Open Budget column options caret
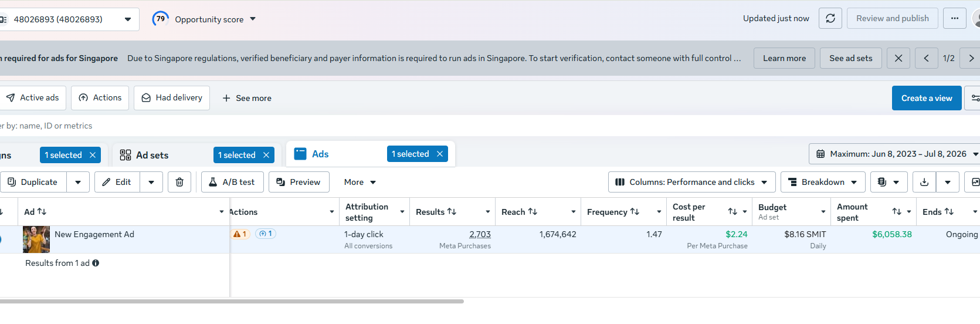 click(823, 212)
